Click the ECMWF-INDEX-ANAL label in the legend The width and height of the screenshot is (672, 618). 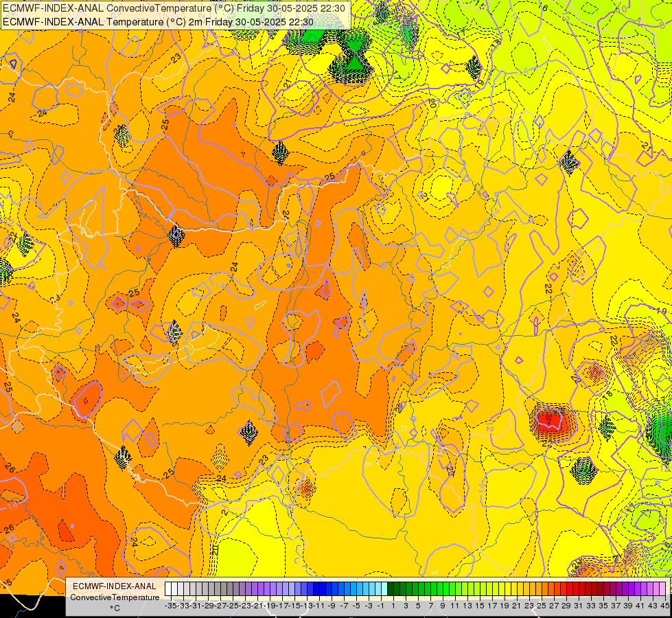point(115,586)
